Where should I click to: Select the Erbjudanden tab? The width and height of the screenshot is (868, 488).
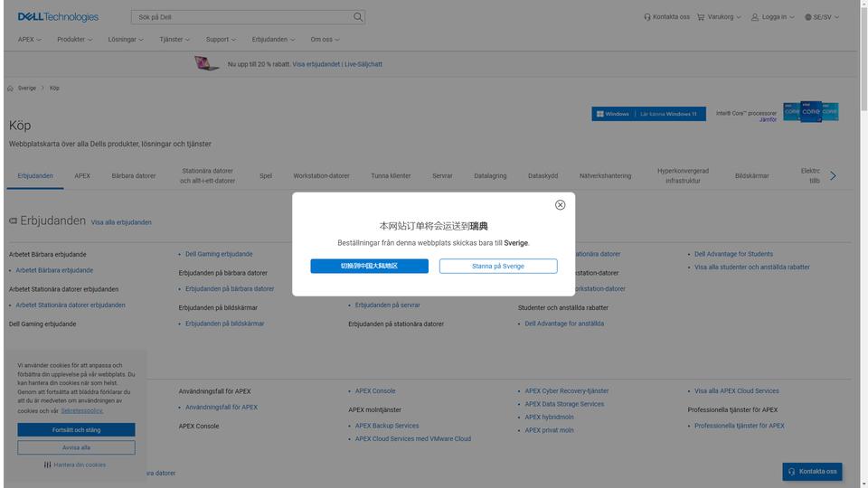[35, 176]
